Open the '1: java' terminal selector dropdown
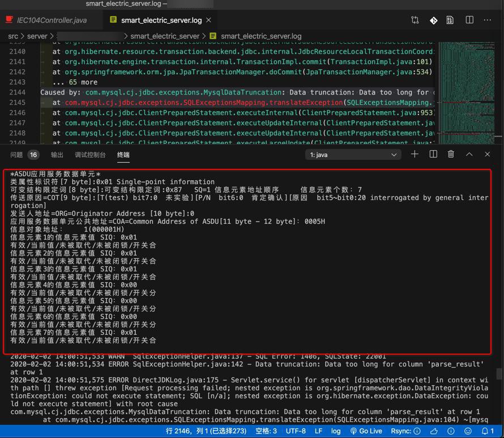The width and height of the screenshot is (504, 438). click(353, 155)
